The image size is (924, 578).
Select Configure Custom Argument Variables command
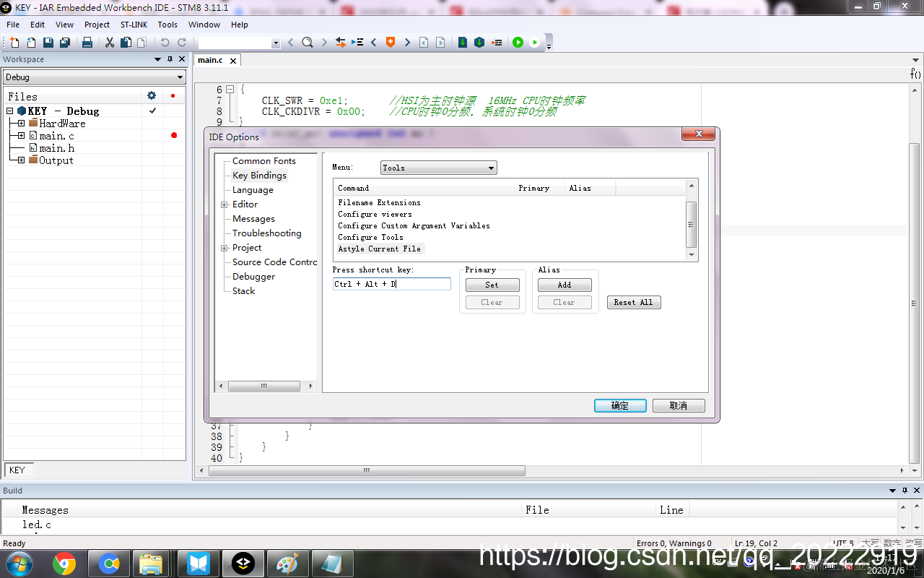click(414, 225)
